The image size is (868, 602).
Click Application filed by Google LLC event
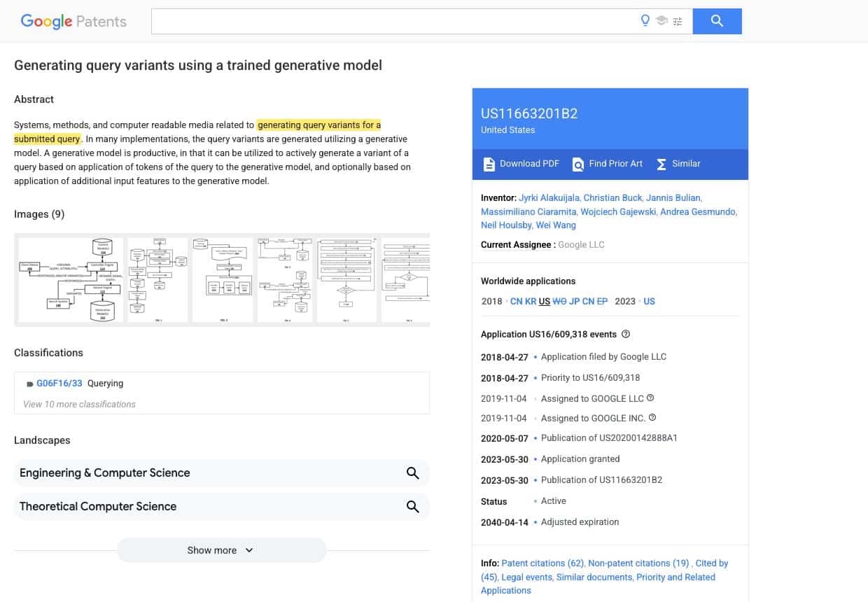click(x=603, y=356)
